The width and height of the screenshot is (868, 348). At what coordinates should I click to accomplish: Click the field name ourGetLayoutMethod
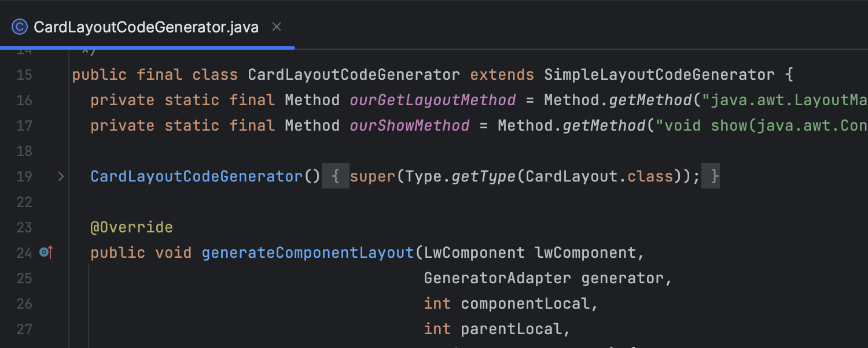tap(432, 100)
